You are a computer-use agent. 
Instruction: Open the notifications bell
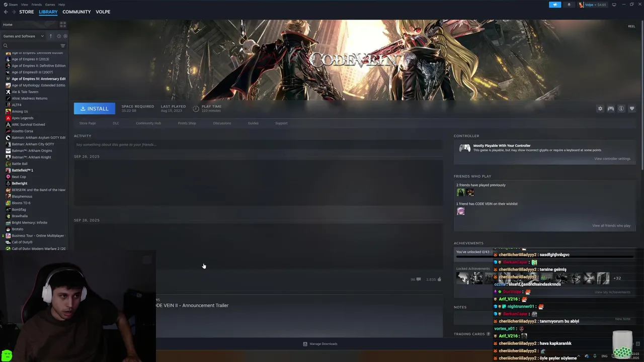(x=569, y=5)
